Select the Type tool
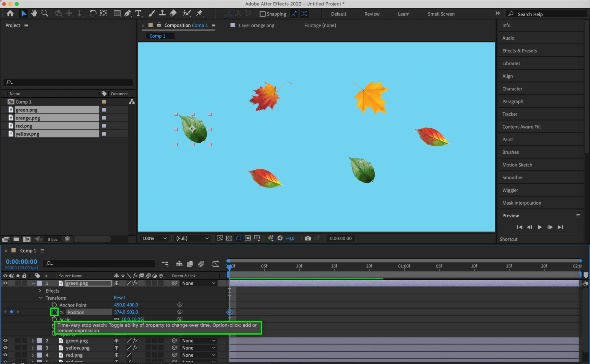The height and width of the screenshot is (364, 590). (138, 13)
